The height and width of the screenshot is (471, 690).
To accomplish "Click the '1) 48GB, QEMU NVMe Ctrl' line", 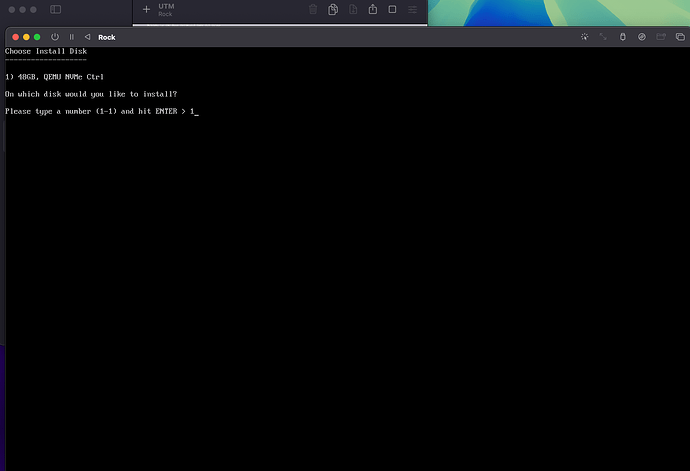I will point(54,77).
